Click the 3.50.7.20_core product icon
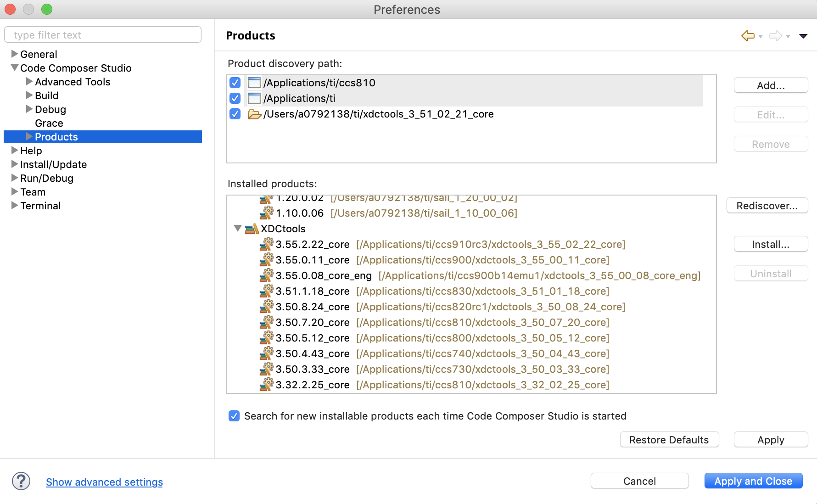 (x=266, y=322)
